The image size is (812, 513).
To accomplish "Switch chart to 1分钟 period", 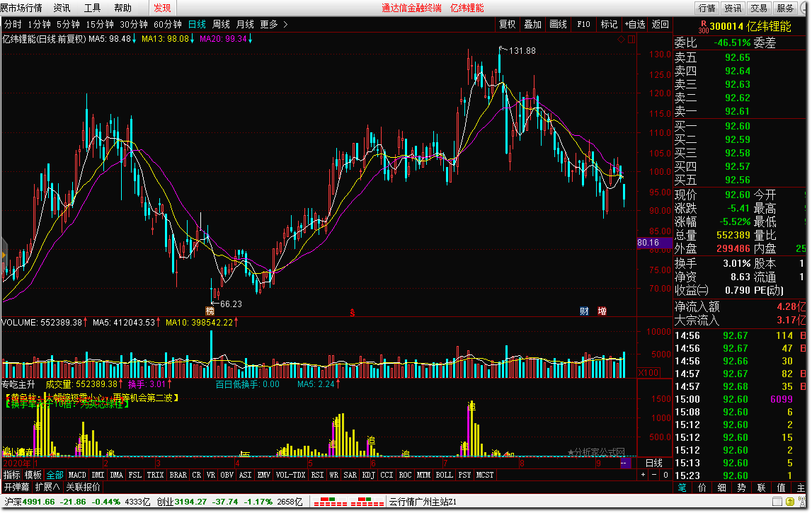I will (x=40, y=24).
